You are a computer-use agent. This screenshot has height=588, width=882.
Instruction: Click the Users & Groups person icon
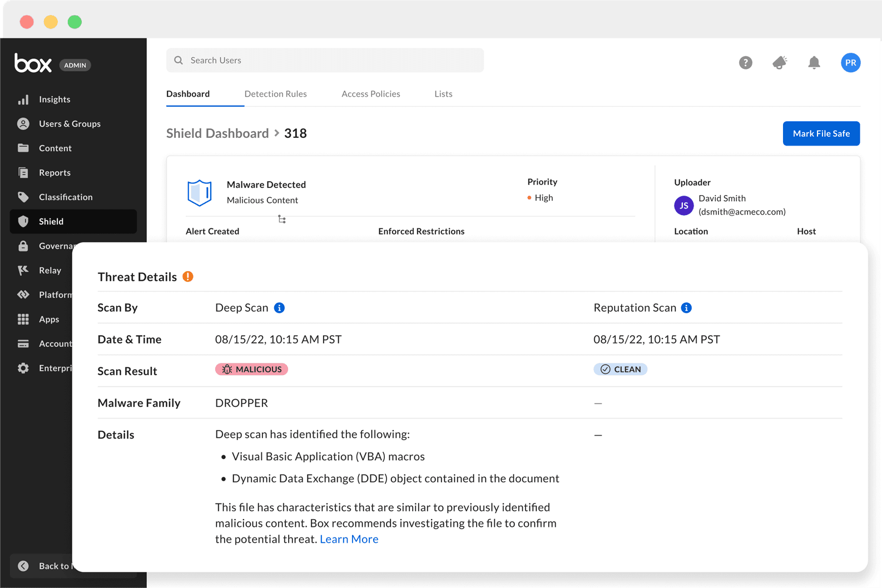tap(23, 123)
